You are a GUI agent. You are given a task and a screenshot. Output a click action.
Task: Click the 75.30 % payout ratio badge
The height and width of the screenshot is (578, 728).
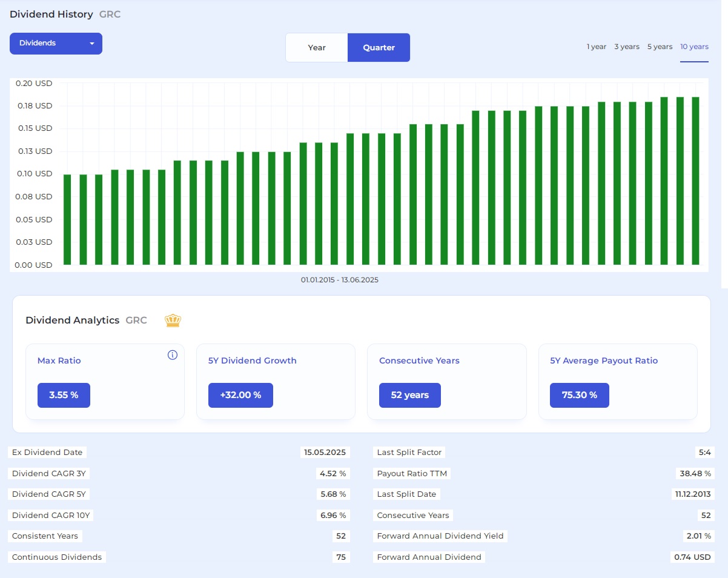[x=580, y=395]
